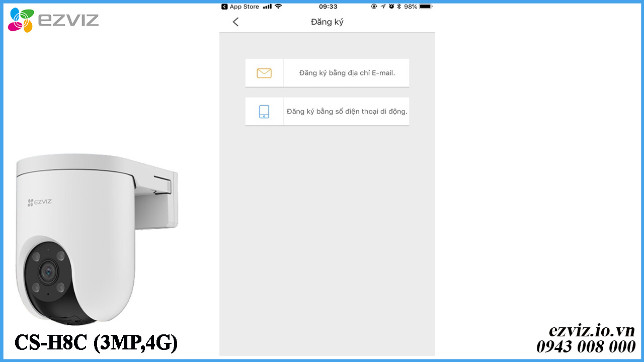This screenshot has height=362, width=644.
Task: Tap the battery indicator icon
Action: (426, 7)
